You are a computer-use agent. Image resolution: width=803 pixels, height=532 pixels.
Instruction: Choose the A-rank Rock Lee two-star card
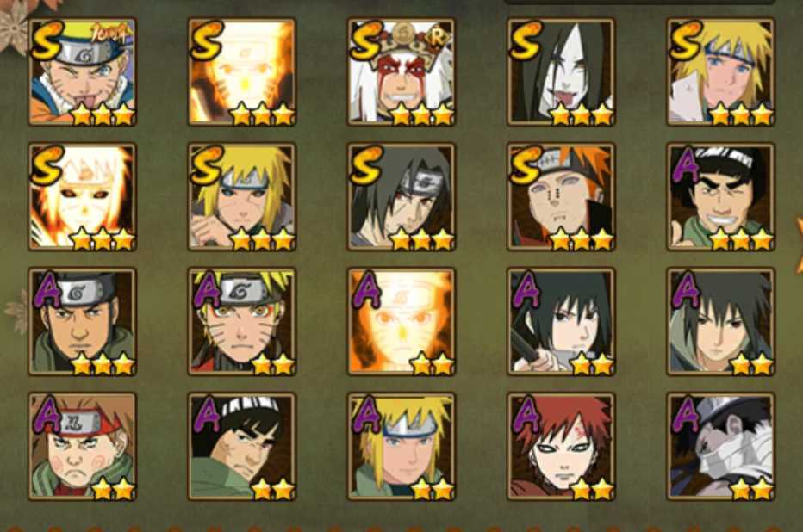(x=242, y=447)
